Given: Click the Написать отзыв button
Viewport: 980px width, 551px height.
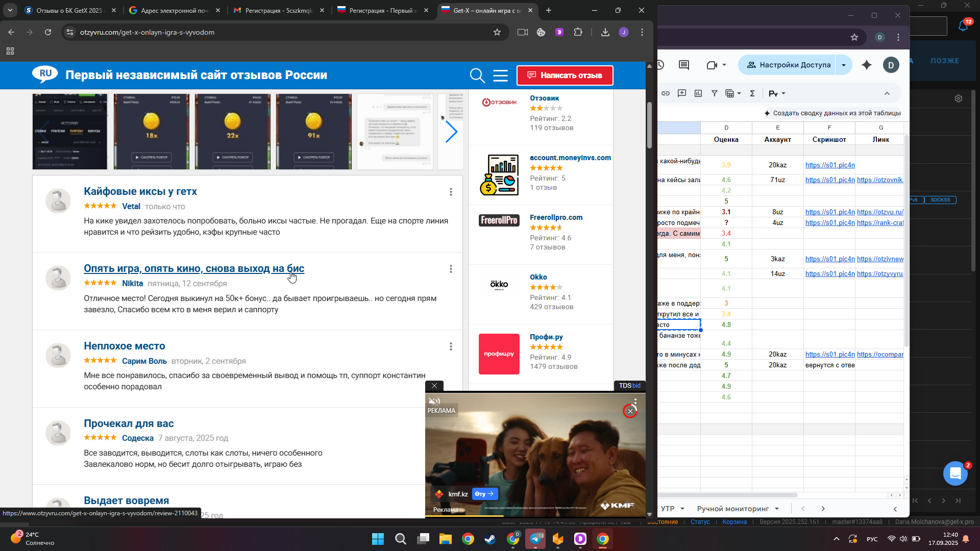Looking at the screenshot, I should pos(565,76).
